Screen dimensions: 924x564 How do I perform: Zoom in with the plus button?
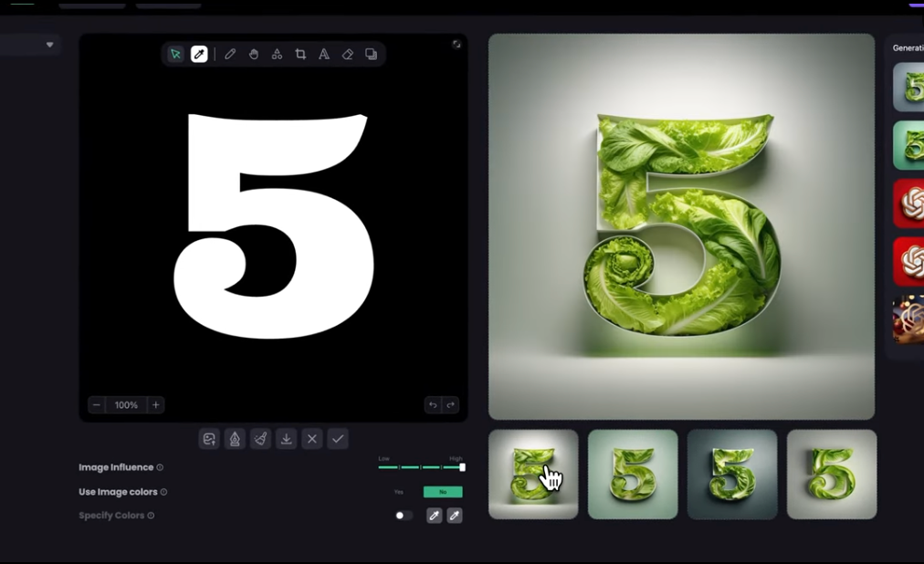tap(156, 405)
